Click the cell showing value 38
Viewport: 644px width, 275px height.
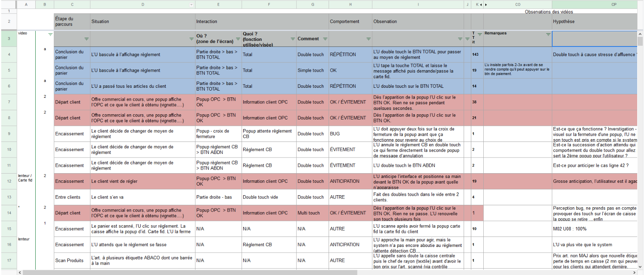click(477, 102)
